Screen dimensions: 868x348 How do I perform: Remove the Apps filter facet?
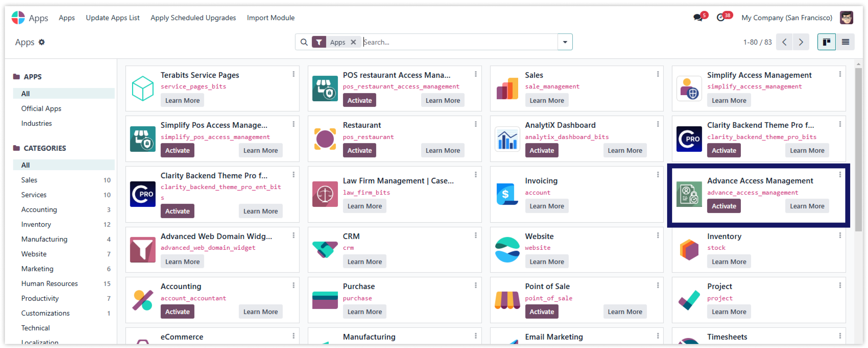tap(353, 42)
